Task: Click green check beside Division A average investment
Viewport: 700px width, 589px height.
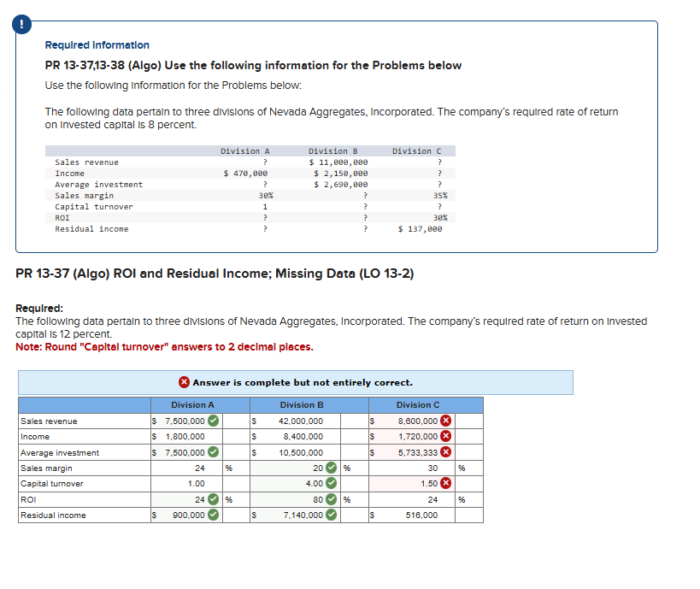Action: point(214,452)
